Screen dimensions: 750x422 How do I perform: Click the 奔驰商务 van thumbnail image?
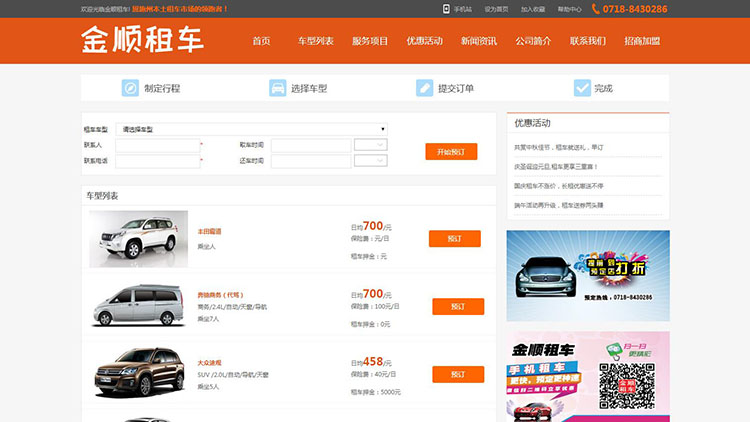pos(138,304)
